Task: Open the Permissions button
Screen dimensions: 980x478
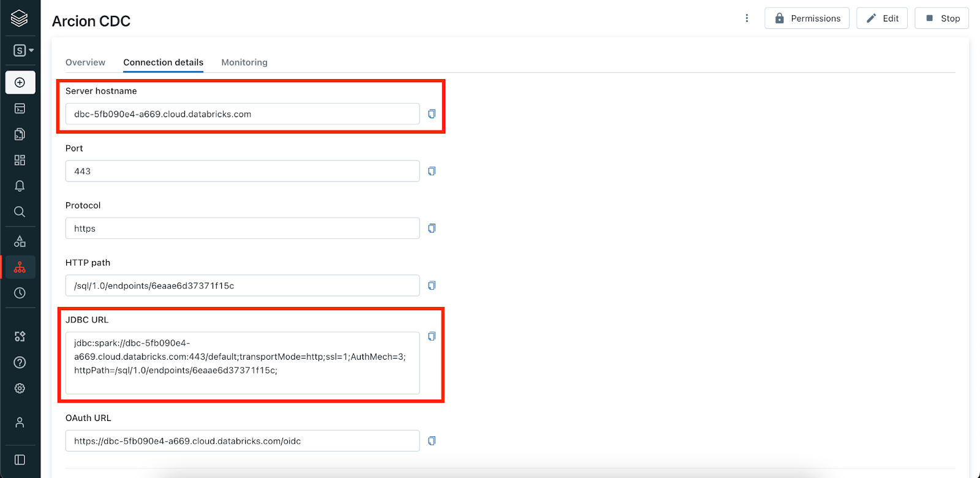Action: (x=807, y=18)
